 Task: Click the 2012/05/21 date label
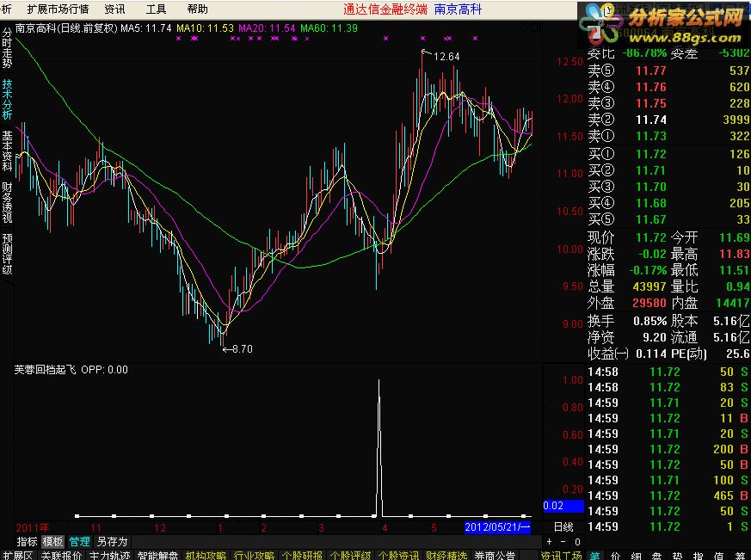coord(497,527)
